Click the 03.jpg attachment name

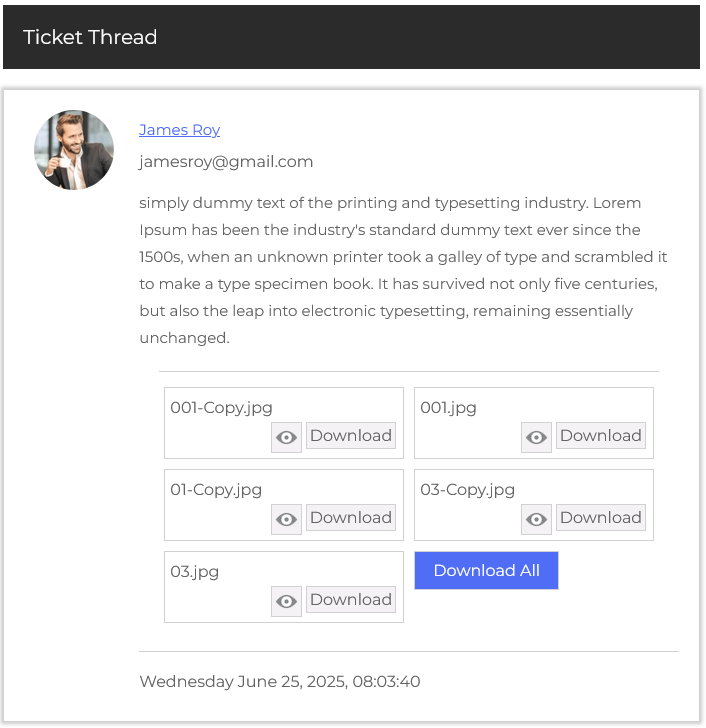click(194, 572)
